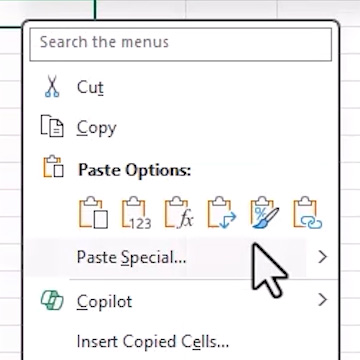Select the Paste Transpose icon
360x360 pixels.
coord(222,213)
